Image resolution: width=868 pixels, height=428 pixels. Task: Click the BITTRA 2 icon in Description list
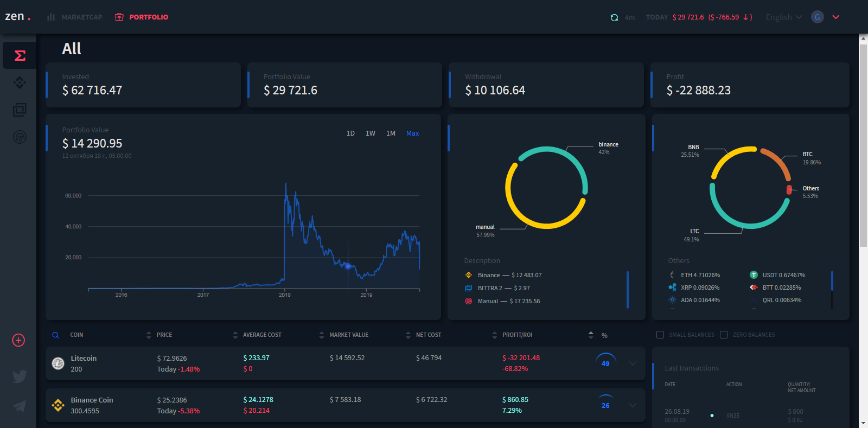(x=469, y=288)
